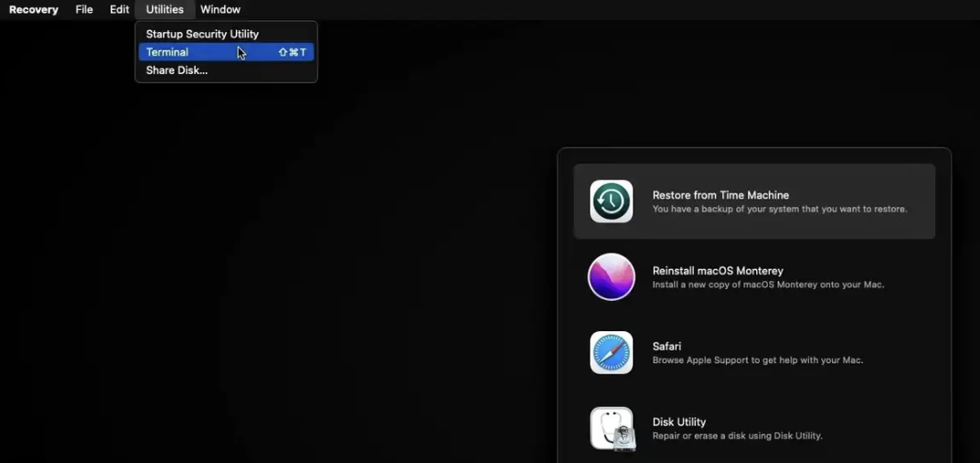Click the macOS Monterey installer icon

[x=612, y=277]
